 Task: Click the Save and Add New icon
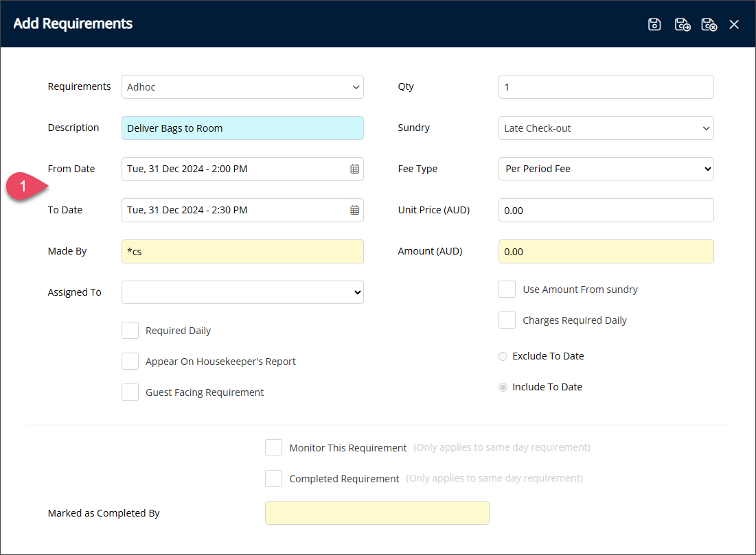click(683, 24)
